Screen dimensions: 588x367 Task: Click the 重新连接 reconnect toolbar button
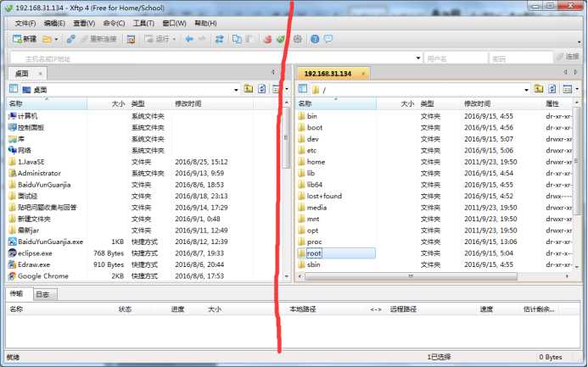pyautogui.click(x=98, y=39)
